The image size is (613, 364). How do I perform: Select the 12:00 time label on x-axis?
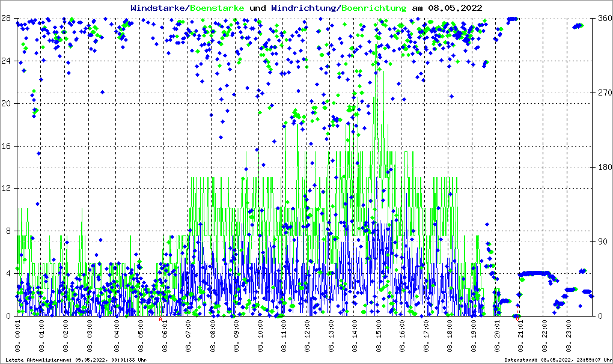pyautogui.click(x=307, y=338)
